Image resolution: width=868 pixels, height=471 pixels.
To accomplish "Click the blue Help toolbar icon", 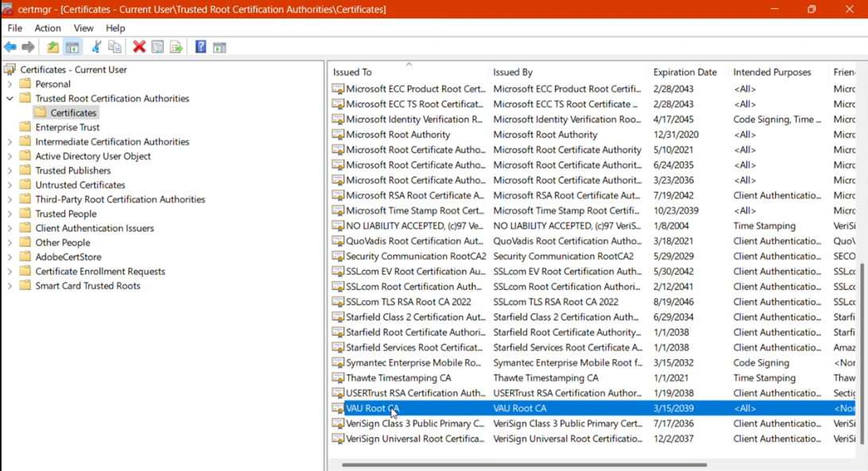I will click(x=201, y=46).
